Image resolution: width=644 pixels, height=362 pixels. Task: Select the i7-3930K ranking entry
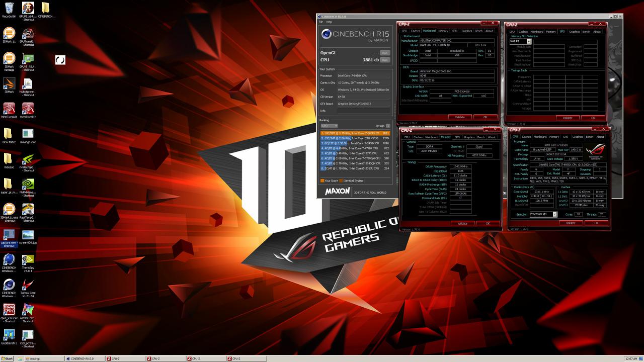tap(355, 143)
